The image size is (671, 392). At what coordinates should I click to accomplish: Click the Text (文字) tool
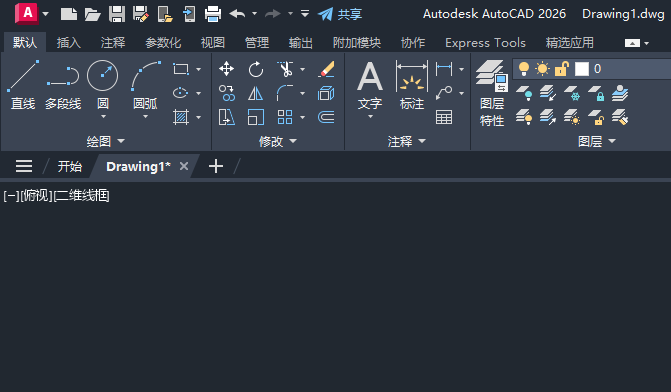[370, 85]
